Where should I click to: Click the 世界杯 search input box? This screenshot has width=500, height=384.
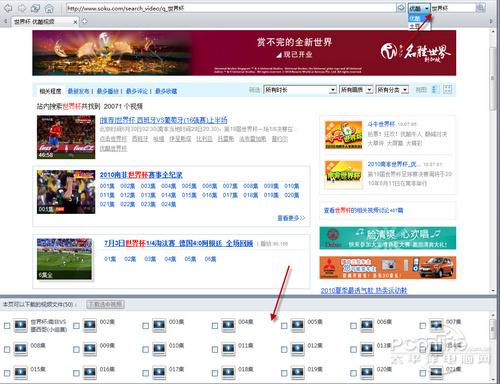[453, 8]
